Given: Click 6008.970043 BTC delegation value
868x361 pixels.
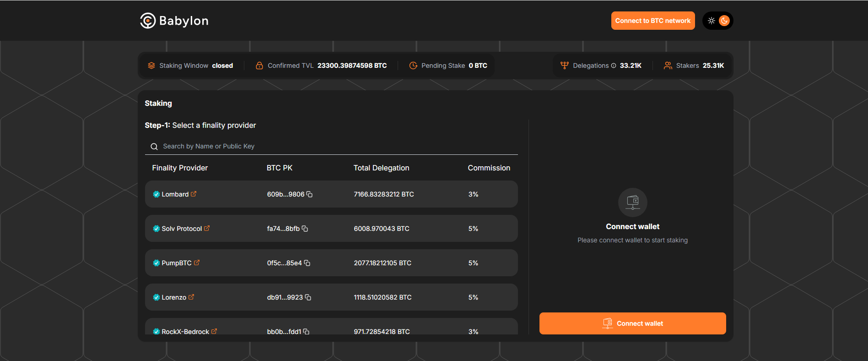Looking at the screenshot, I should [x=382, y=229].
